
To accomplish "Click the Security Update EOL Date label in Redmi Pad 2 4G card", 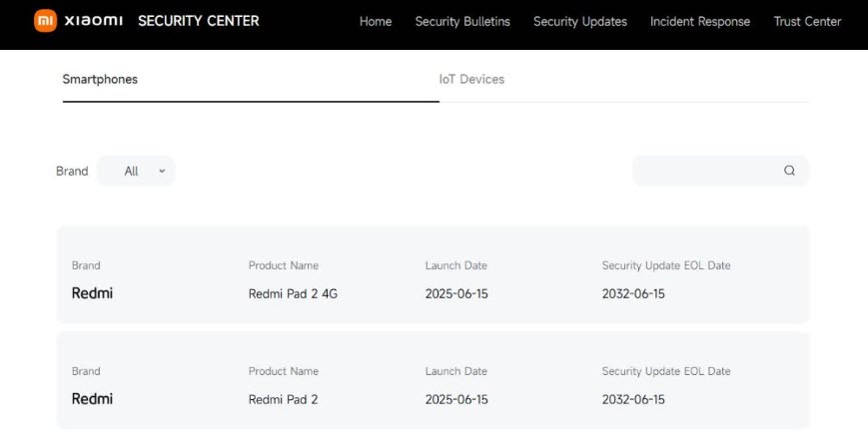I will [x=666, y=265].
